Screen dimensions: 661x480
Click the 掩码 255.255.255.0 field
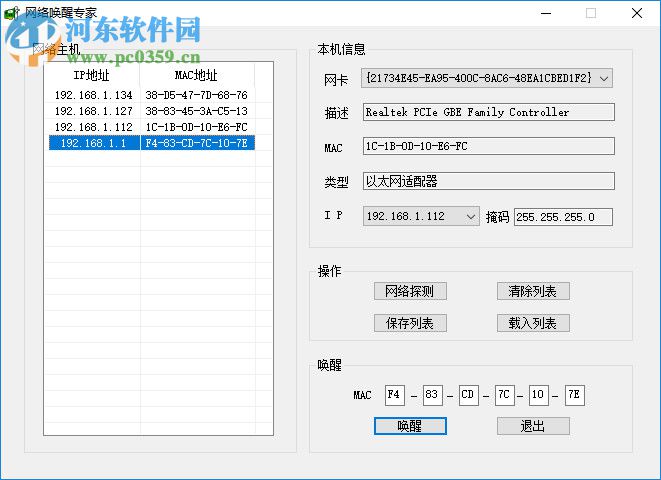point(563,217)
